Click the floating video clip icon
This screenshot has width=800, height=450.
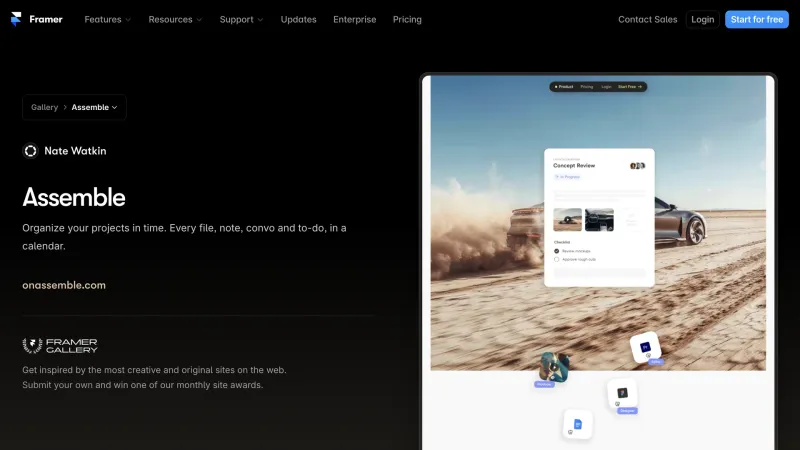[554, 366]
